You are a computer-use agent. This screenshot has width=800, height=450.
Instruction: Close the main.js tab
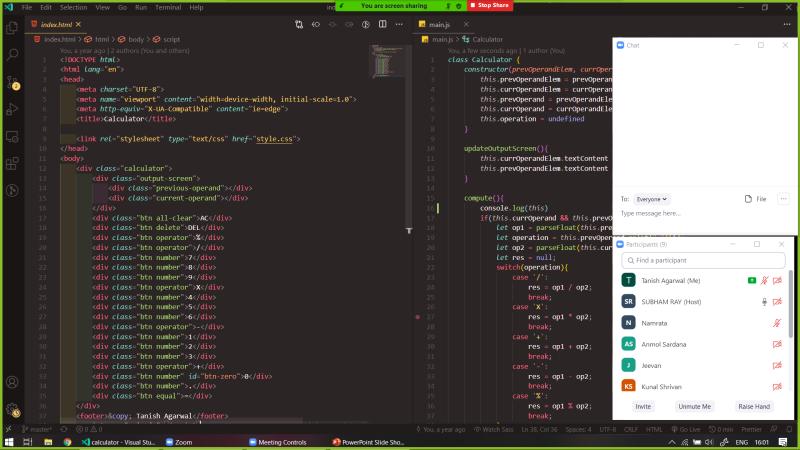(466, 24)
